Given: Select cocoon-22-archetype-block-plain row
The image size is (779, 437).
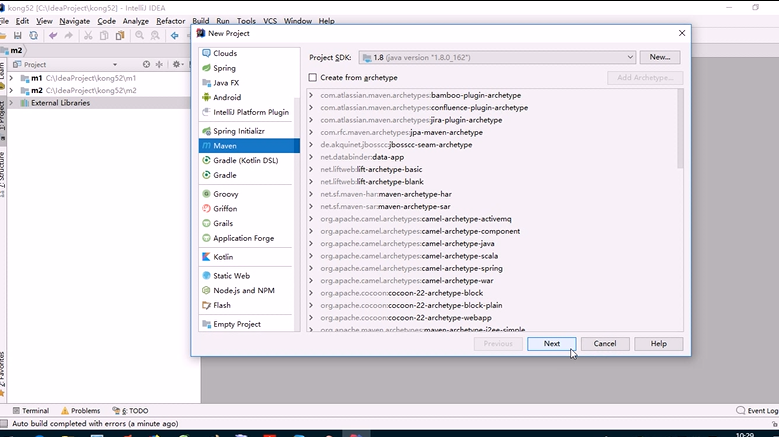Looking at the screenshot, I should 492,305.
